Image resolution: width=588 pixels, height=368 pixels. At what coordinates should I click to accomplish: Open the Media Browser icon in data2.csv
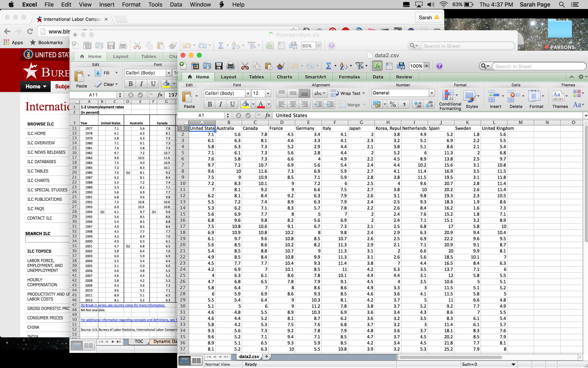point(401,66)
